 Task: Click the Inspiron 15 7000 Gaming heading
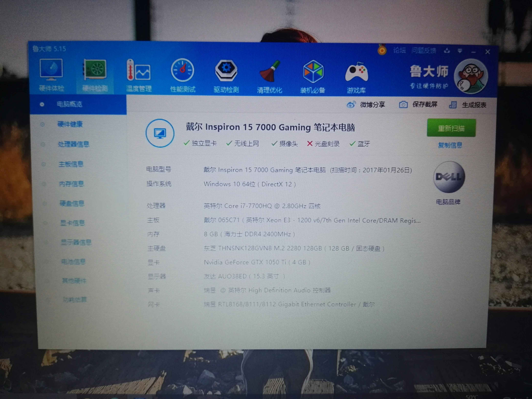click(x=270, y=127)
